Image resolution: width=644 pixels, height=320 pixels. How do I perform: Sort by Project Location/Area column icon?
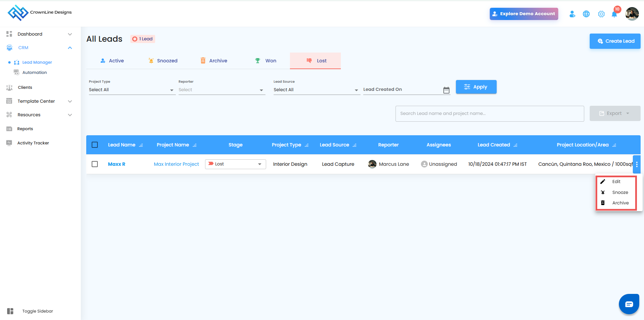click(x=614, y=145)
